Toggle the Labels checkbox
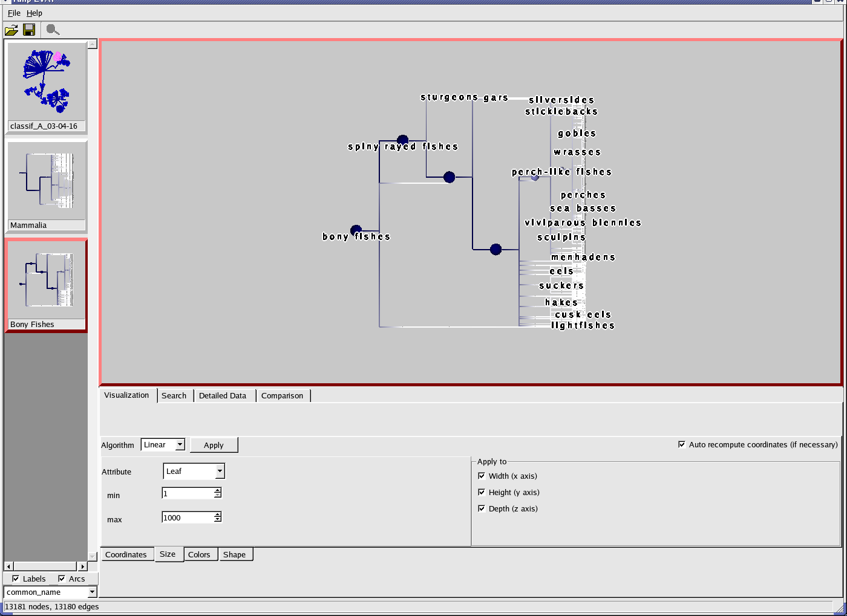Viewport: 847px width, 616px height. click(x=16, y=579)
